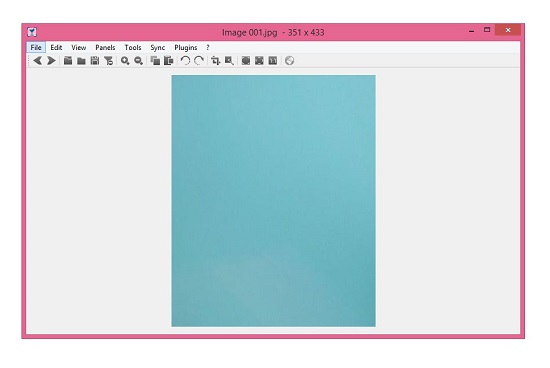Open the Panels menu
550x368 pixels.
105,47
